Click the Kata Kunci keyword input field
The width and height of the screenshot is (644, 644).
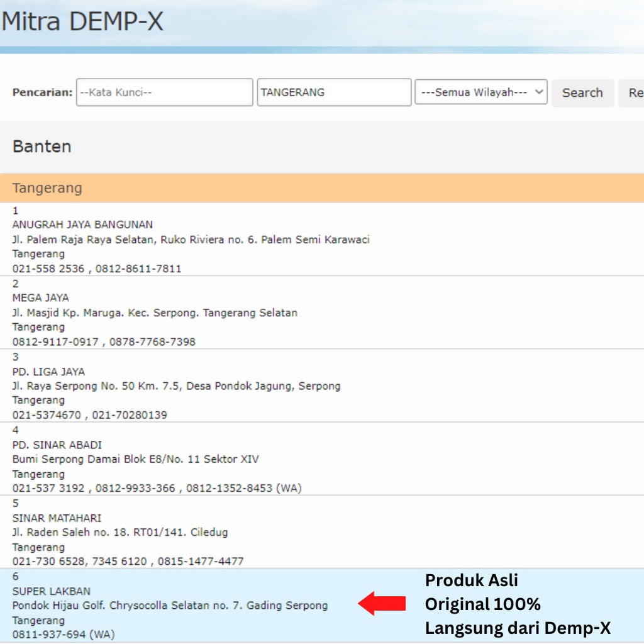click(164, 92)
